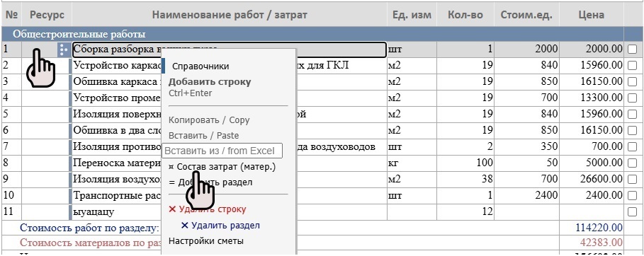Tick the checkbox in row 2 'Устройство каркаса'
This screenshot has width=644, height=256.
pyautogui.click(x=632, y=66)
